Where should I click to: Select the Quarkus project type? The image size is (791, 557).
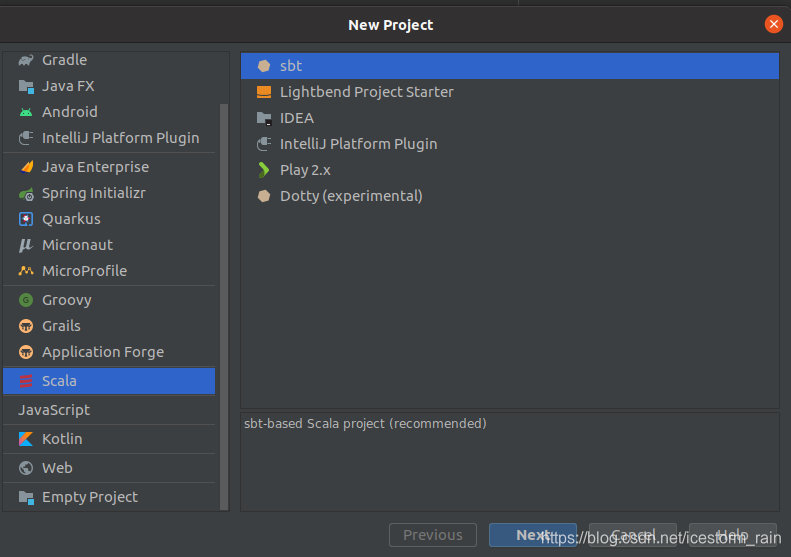tap(109, 219)
